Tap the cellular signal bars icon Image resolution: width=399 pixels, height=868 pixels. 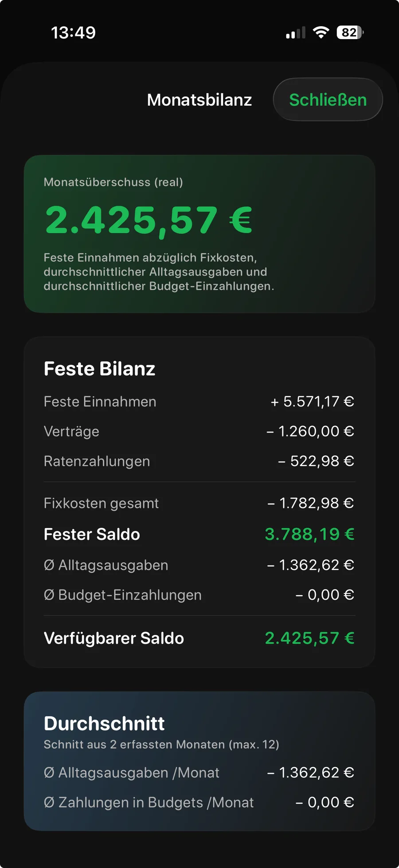click(296, 32)
